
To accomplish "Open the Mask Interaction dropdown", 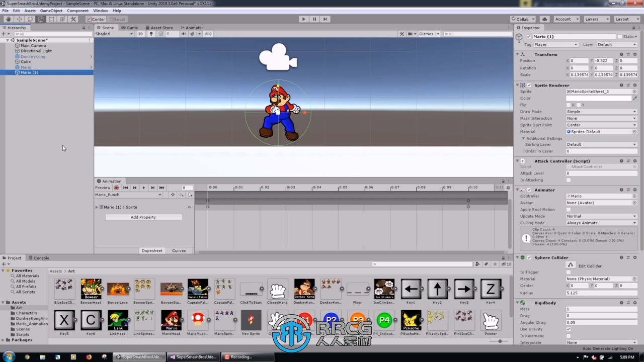I will pos(601,118).
